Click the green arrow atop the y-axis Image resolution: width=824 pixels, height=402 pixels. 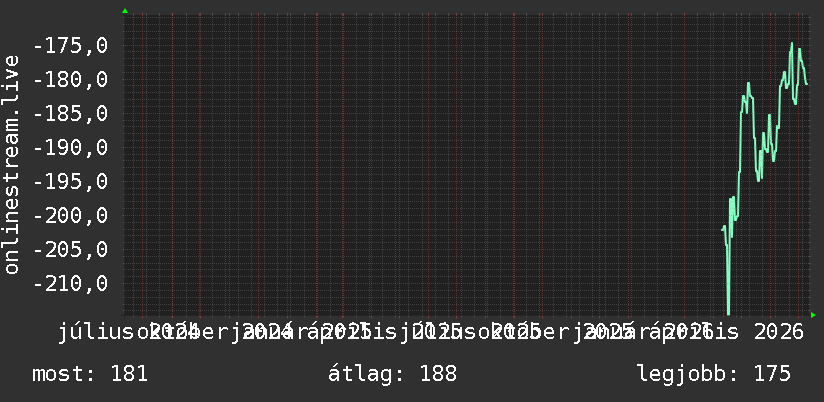click(125, 11)
